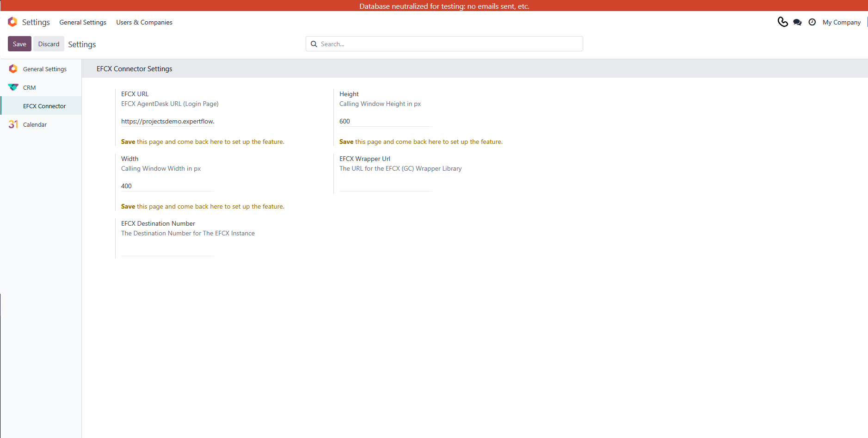Image resolution: width=868 pixels, height=438 pixels.
Task: Click the Width input showing 400
Action: coord(167,186)
